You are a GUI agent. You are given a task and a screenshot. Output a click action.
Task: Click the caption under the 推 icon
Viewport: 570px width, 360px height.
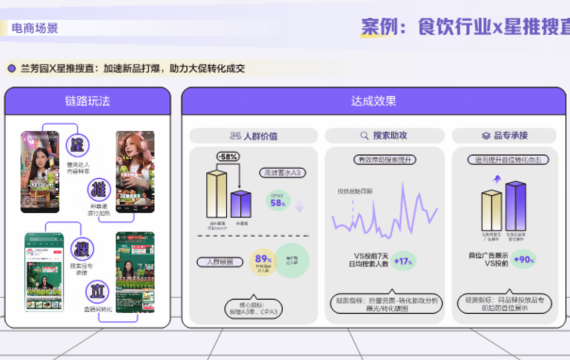[x=99, y=210]
